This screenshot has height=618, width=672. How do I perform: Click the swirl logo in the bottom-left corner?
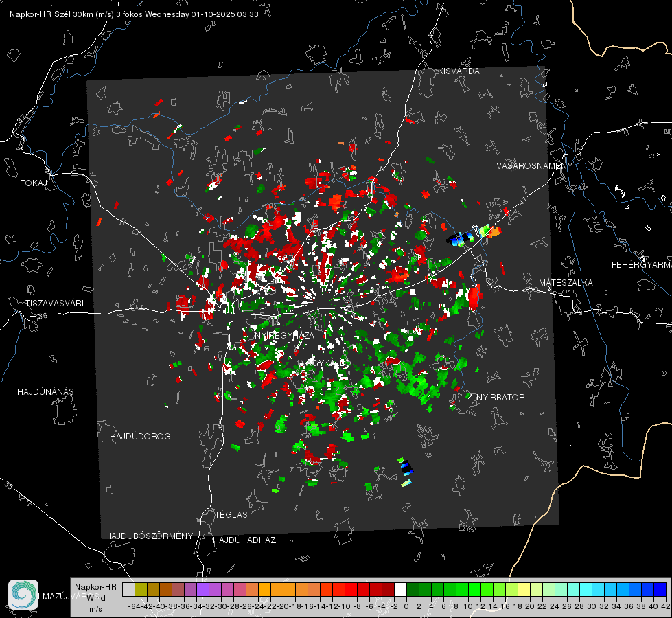point(23,595)
